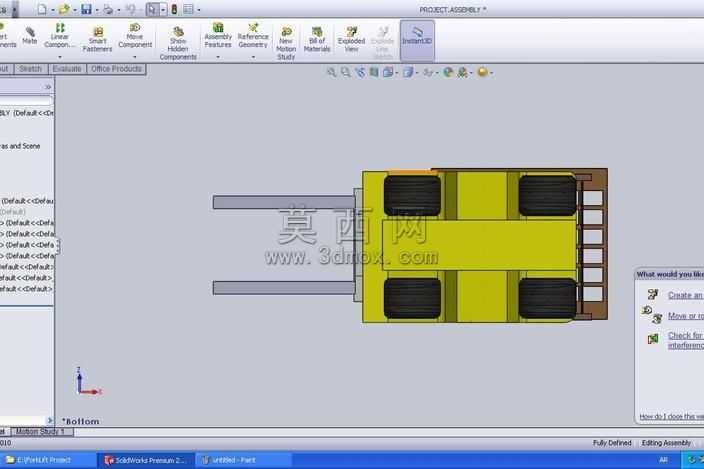Create an Exploded View
The height and width of the screenshot is (469, 704).
[x=351, y=39]
